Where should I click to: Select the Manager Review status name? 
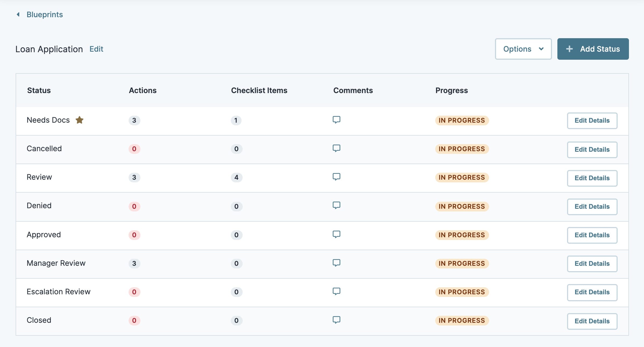coord(56,263)
